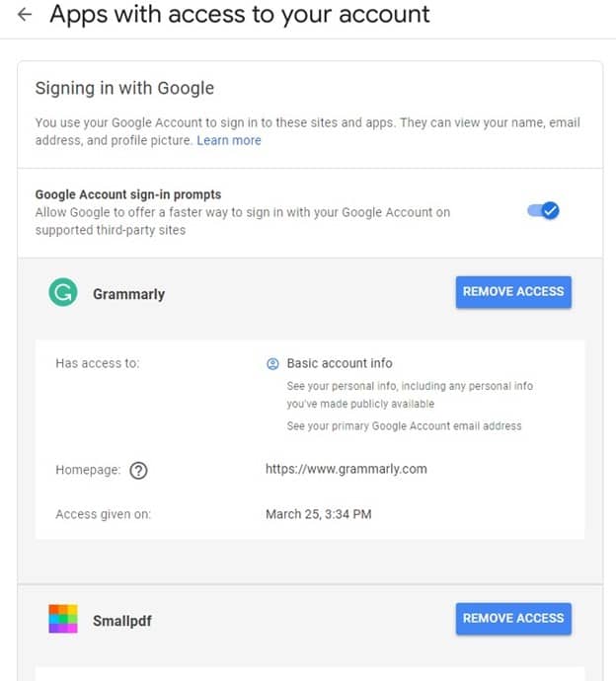Remove access for Smallpdf

513,619
